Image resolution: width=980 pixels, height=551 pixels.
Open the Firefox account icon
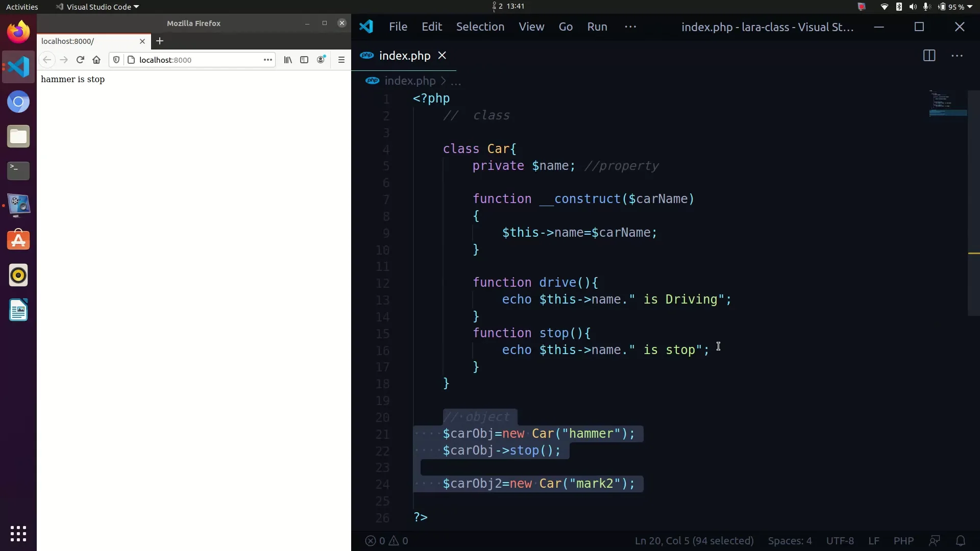click(321, 60)
